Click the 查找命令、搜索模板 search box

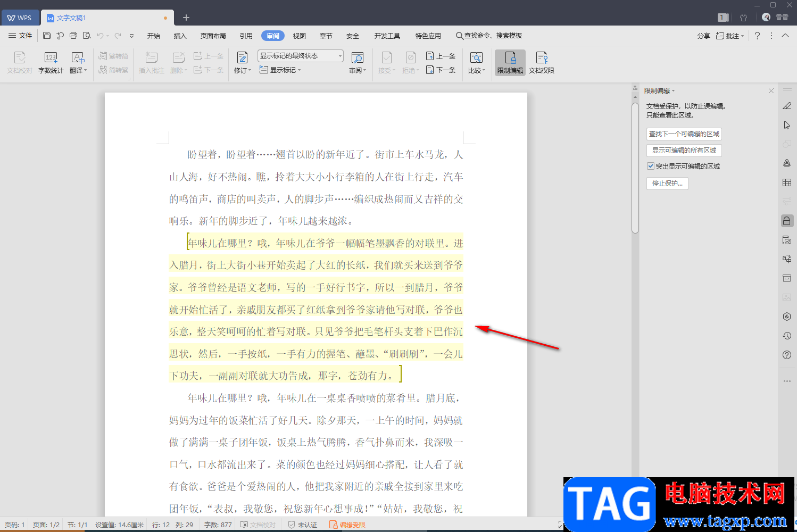pyautogui.click(x=489, y=36)
